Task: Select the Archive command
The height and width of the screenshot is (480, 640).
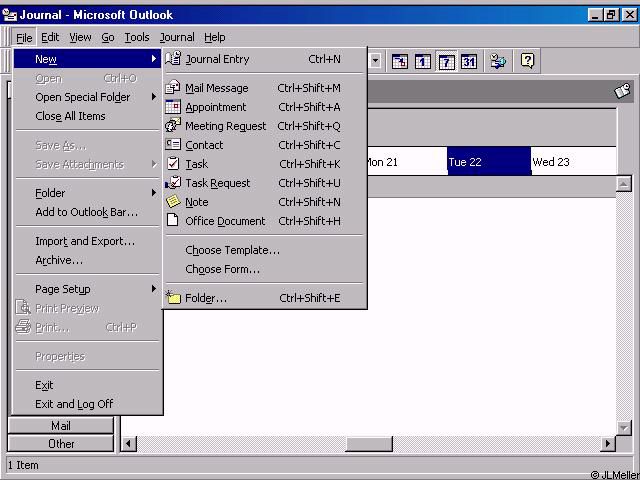Action: pyautogui.click(x=87, y=260)
